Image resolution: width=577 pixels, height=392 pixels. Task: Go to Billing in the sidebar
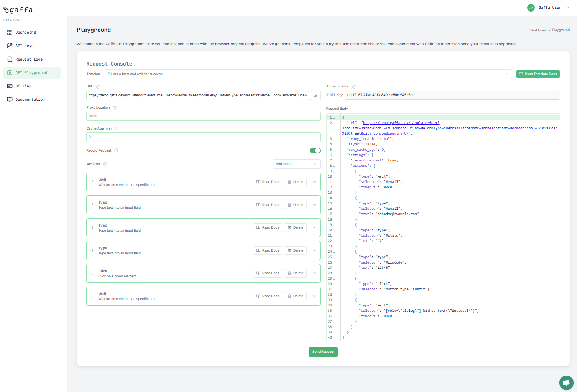23,86
